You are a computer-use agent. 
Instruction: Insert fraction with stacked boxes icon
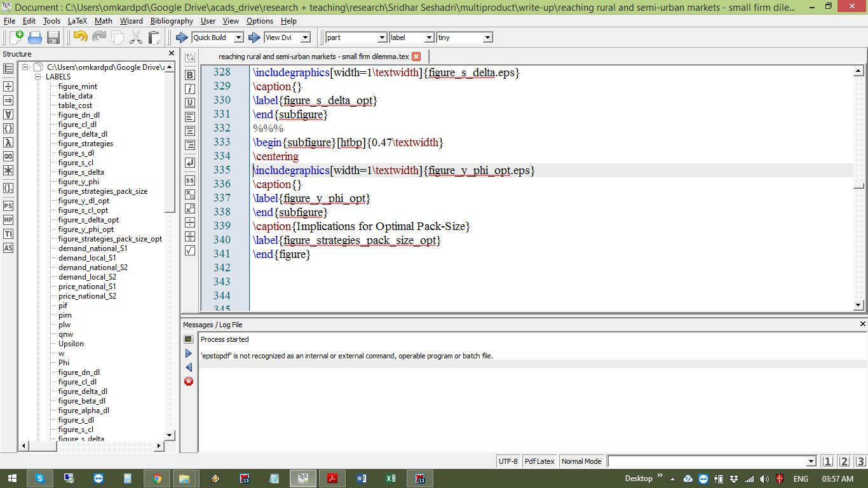[189, 236]
